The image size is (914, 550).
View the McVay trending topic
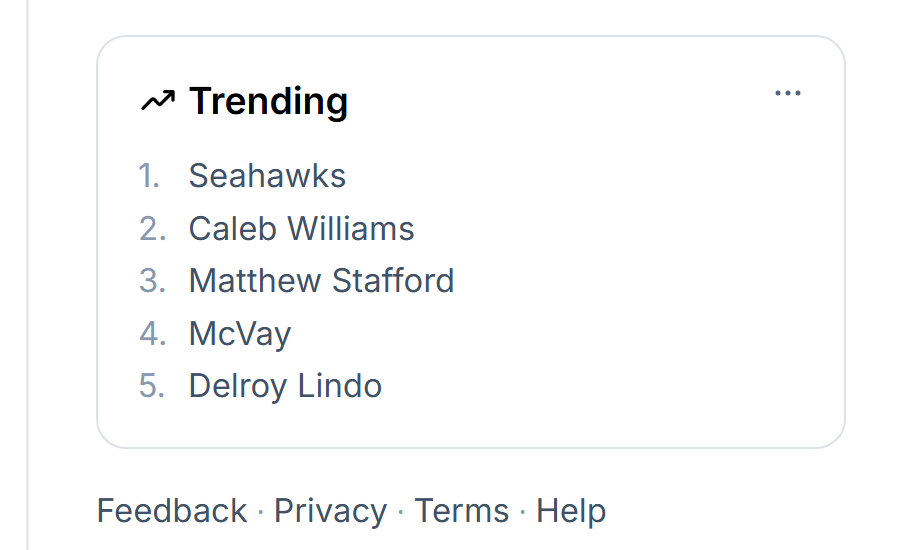(240, 333)
